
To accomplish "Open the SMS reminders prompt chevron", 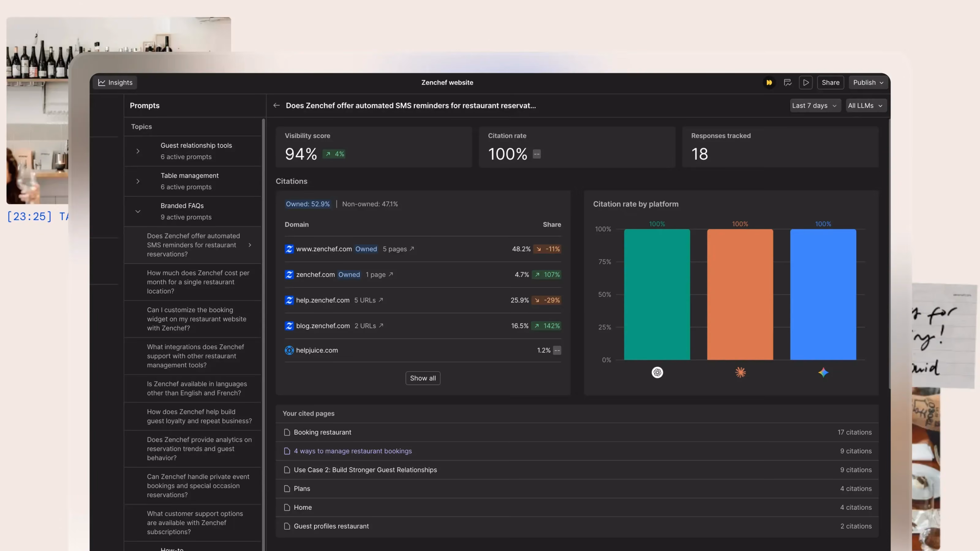I will [250, 245].
